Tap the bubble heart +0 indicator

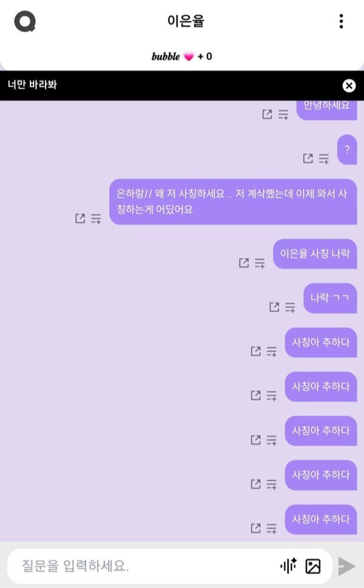pyautogui.click(x=182, y=56)
